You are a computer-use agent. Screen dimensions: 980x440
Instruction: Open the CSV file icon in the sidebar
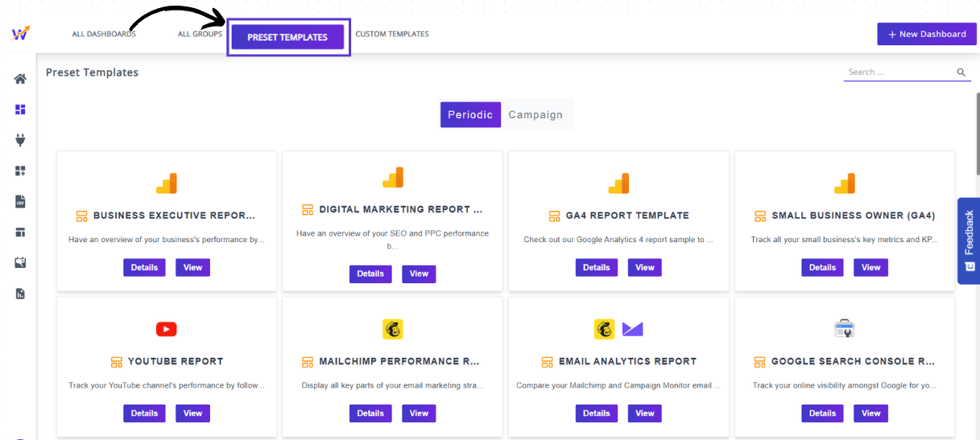pyautogui.click(x=20, y=202)
